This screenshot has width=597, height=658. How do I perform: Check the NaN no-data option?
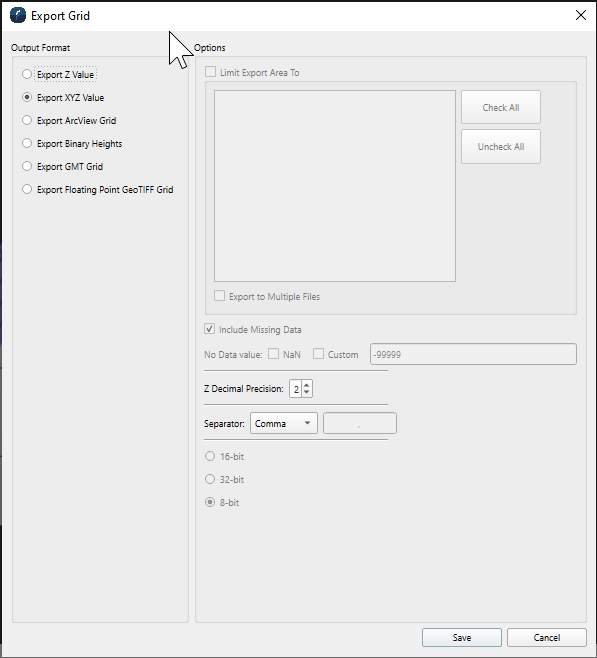274,354
